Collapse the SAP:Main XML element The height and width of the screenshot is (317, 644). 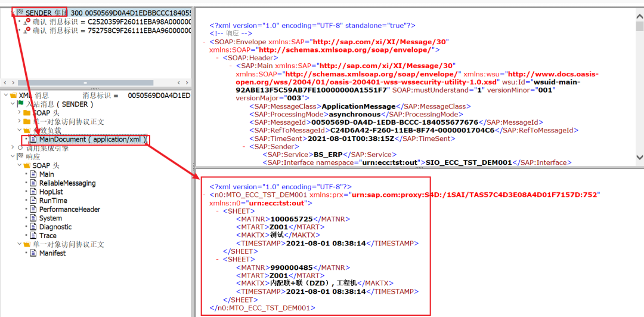click(x=231, y=66)
